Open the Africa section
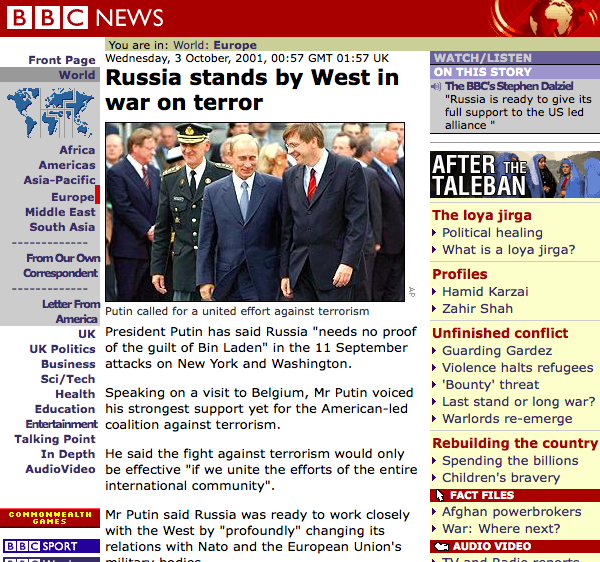 tap(77, 150)
